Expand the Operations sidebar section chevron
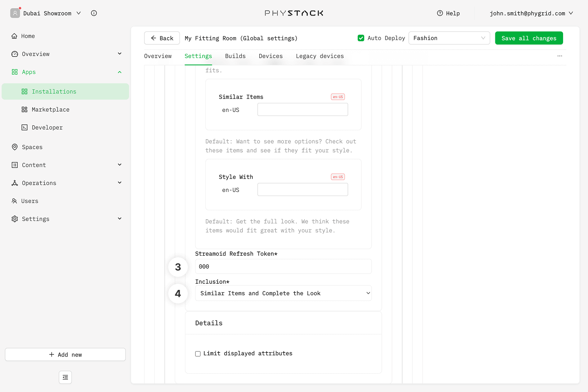This screenshot has height=392, width=588. coord(120,183)
